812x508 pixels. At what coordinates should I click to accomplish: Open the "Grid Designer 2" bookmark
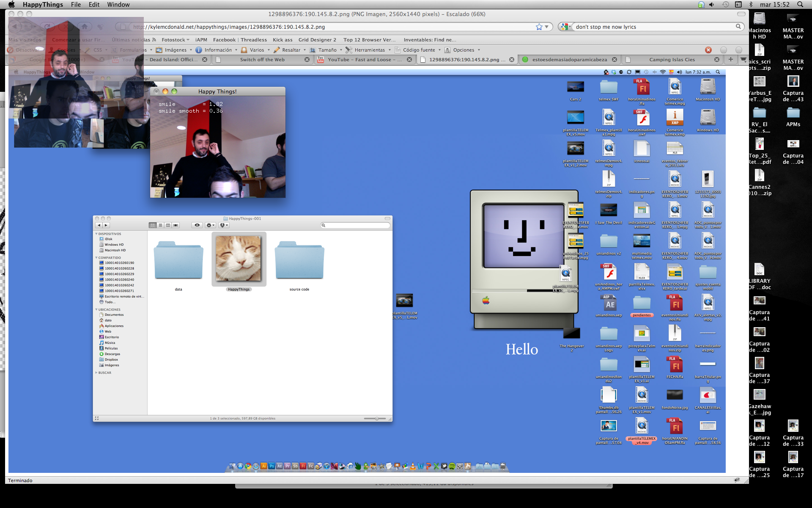pyautogui.click(x=317, y=40)
